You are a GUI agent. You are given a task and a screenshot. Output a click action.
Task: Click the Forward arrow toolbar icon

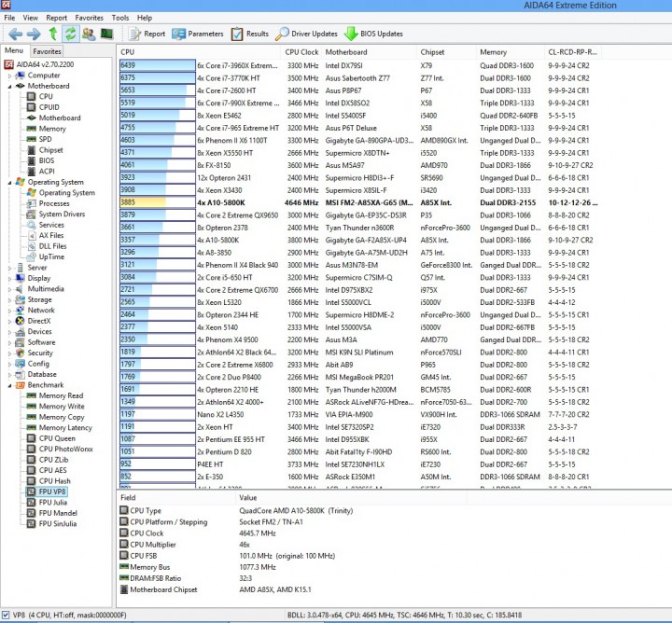(x=34, y=34)
